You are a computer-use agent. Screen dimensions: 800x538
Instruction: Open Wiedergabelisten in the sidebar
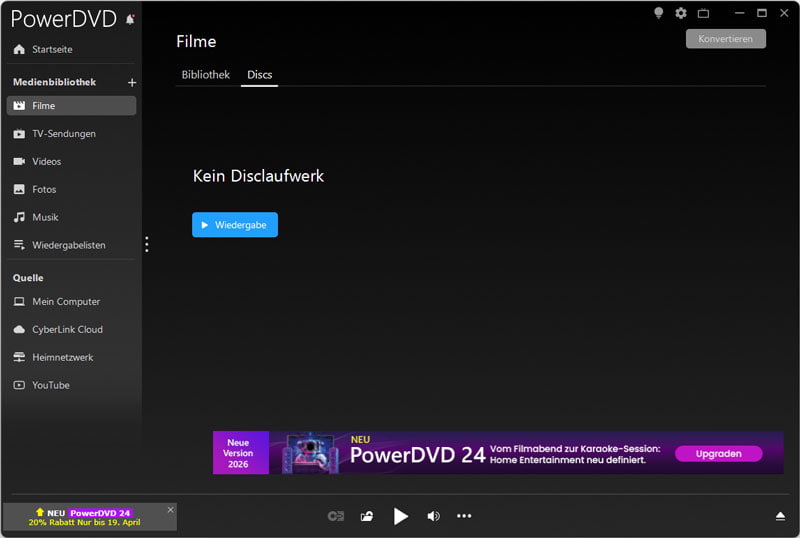click(x=71, y=245)
